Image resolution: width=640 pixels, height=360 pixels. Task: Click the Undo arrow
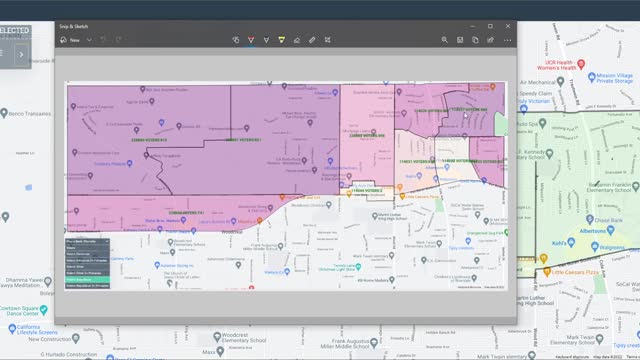[103, 40]
